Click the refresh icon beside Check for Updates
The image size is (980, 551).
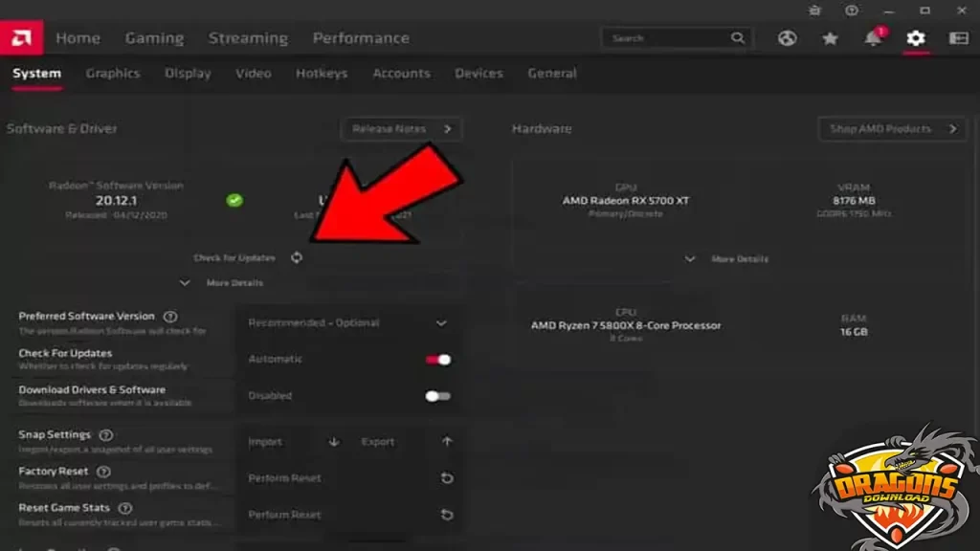297,257
